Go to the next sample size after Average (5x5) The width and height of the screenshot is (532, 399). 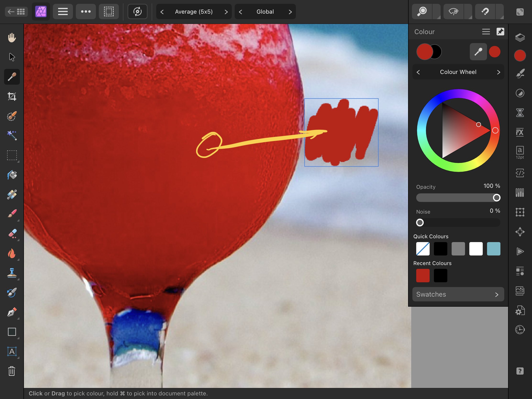226,12
